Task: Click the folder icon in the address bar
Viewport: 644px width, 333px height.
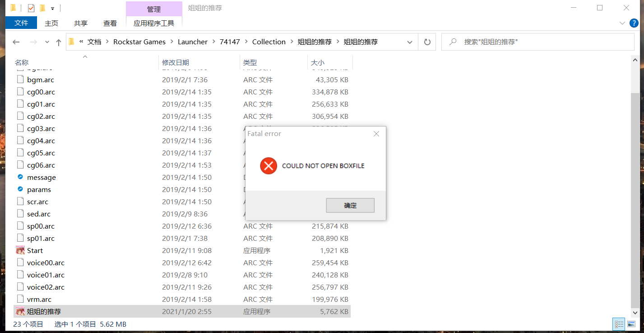Action: coord(71,42)
